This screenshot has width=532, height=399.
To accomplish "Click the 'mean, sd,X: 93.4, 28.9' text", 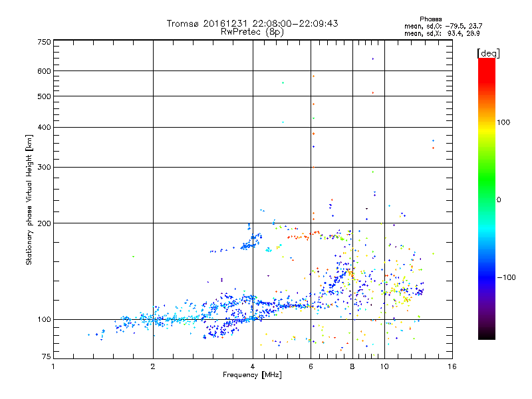I will [x=442, y=34].
